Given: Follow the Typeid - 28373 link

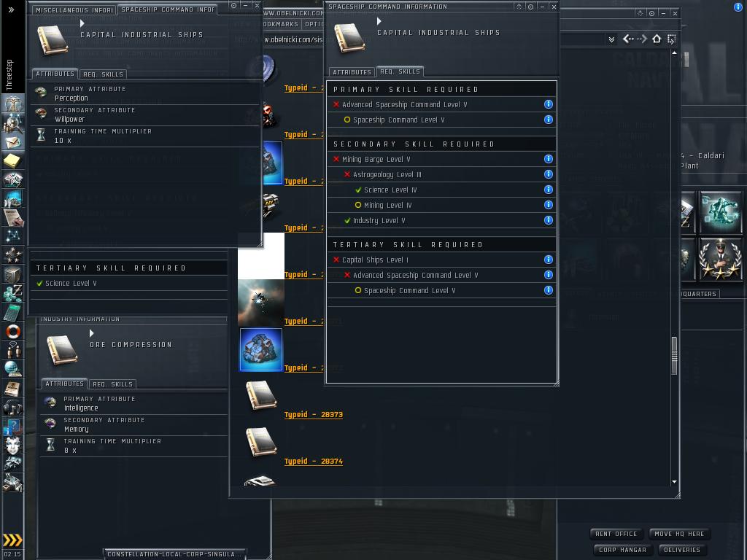Looking at the screenshot, I should (x=314, y=414).
